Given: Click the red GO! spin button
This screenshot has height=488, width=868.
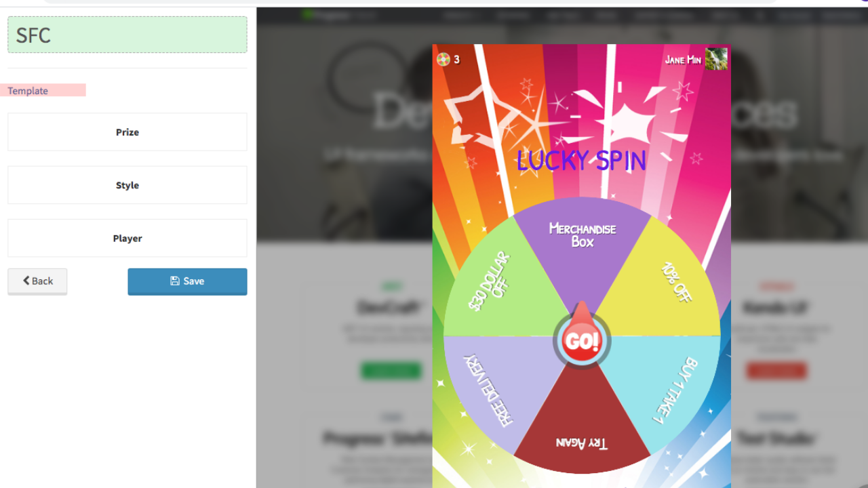Looking at the screenshot, I should [582, 341].
